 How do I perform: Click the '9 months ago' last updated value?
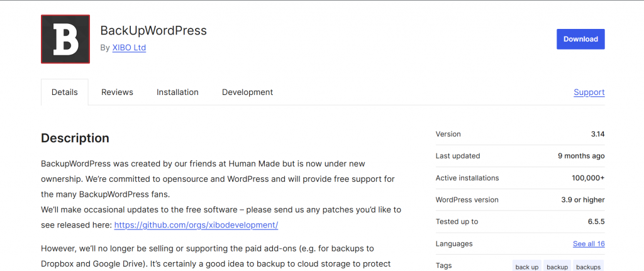coord(581,156)
